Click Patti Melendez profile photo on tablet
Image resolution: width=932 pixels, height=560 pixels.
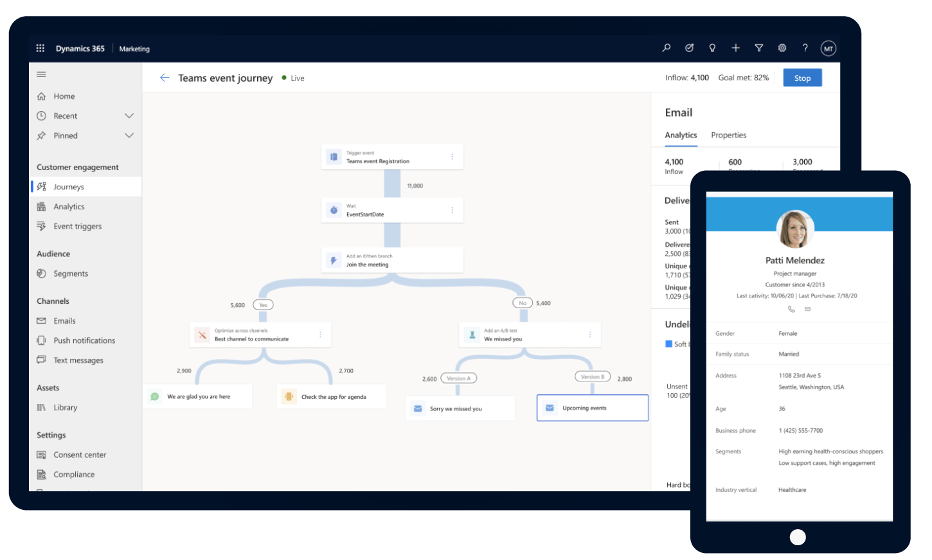[795, 229]
